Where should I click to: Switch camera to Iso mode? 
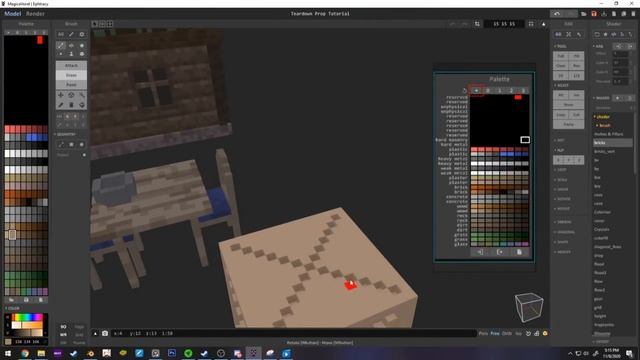pos(518,333)
